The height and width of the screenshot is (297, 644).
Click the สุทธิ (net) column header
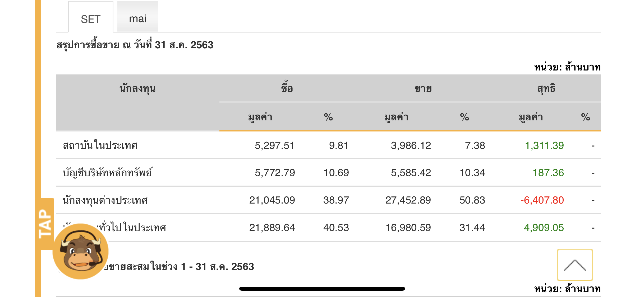[546, 88]
